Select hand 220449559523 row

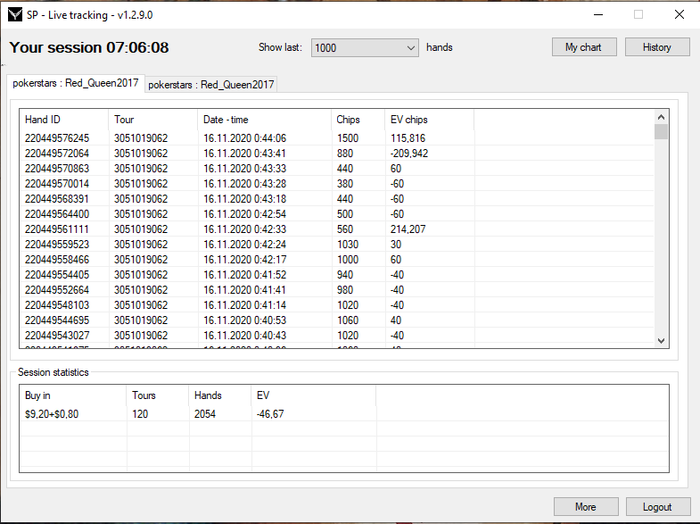click(x=337, y=245)
